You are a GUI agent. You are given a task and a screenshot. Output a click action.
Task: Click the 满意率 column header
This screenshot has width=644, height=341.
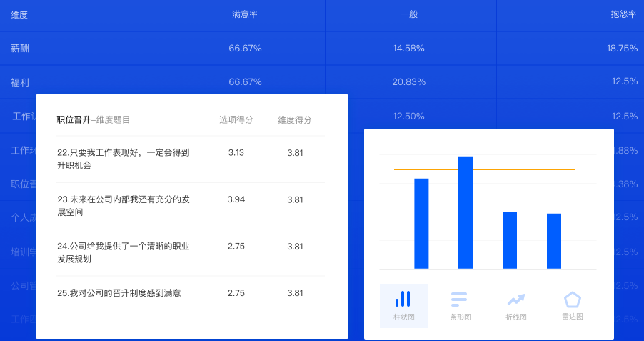[x=245, y=14]
